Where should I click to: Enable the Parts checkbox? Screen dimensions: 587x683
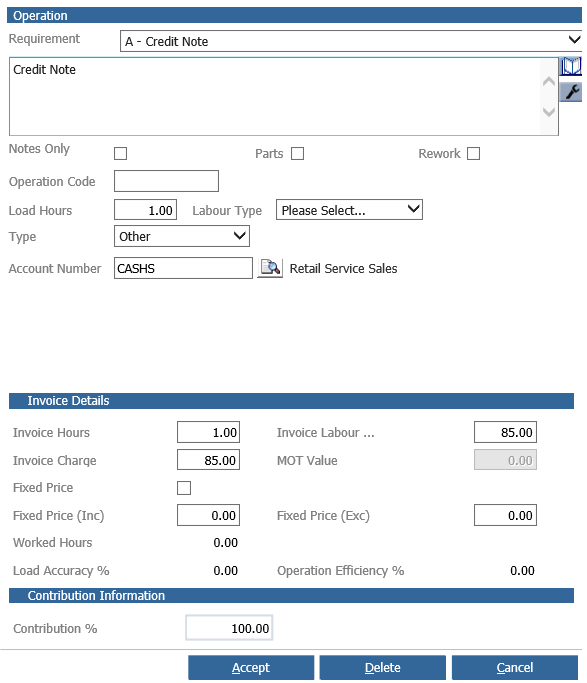point(297,153)
